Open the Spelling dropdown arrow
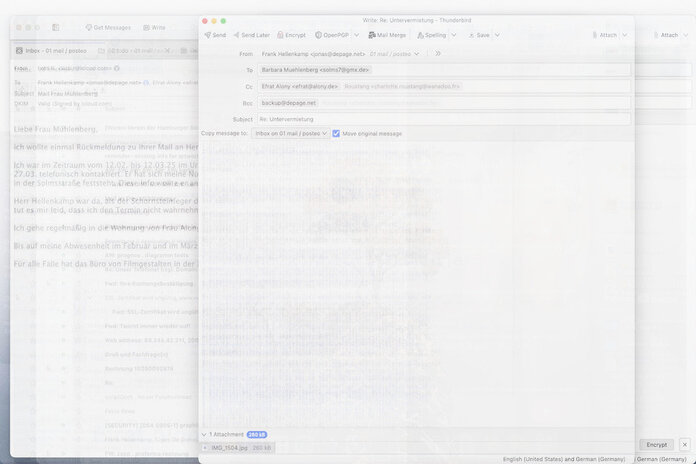The image size is (696, 464). point(454,35)
